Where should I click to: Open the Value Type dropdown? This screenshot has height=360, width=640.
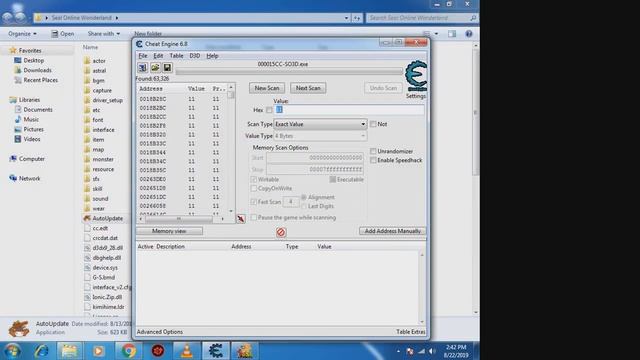320,136
